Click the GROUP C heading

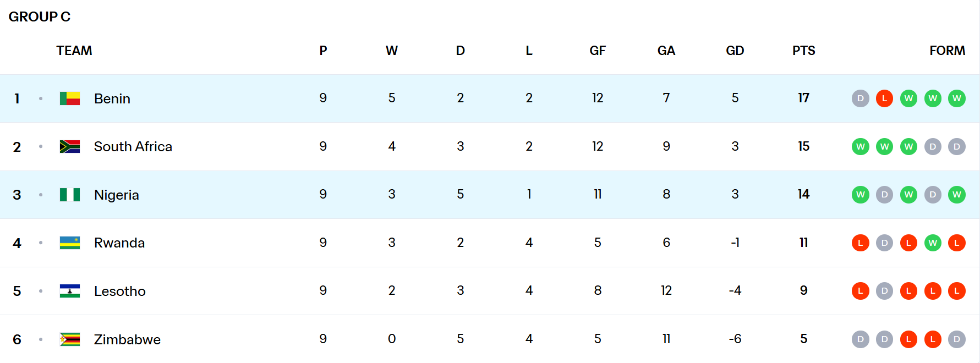[x=40, y=16]
